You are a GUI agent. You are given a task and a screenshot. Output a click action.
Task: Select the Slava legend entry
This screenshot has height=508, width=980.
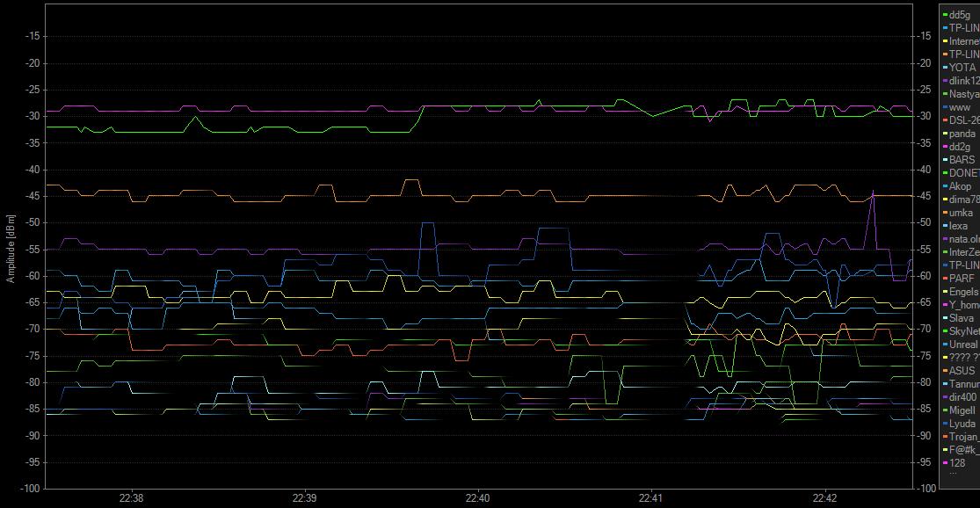pos(959,318)
